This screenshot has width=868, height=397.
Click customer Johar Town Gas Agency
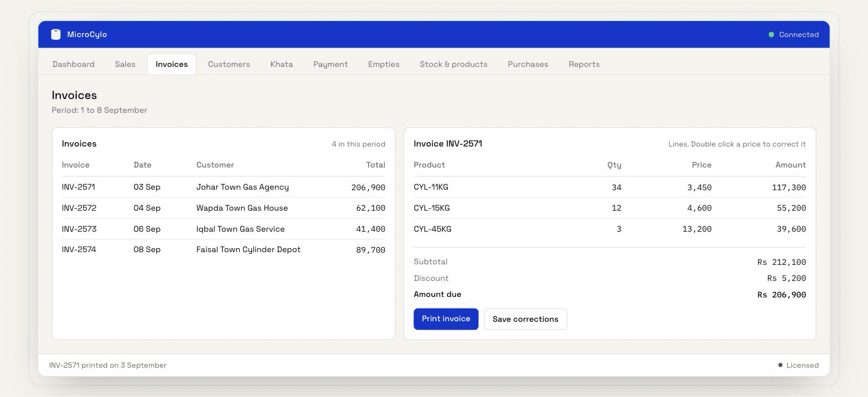242,187
